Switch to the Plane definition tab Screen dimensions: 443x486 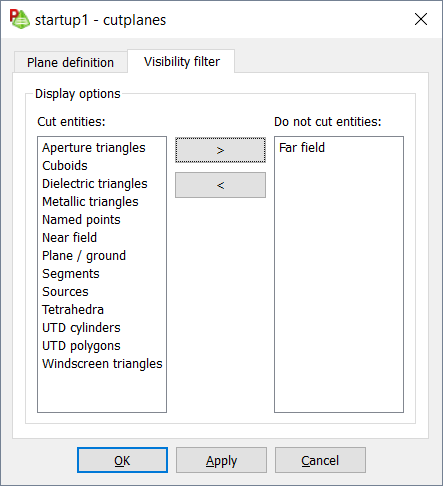click(x=70, y=62)
